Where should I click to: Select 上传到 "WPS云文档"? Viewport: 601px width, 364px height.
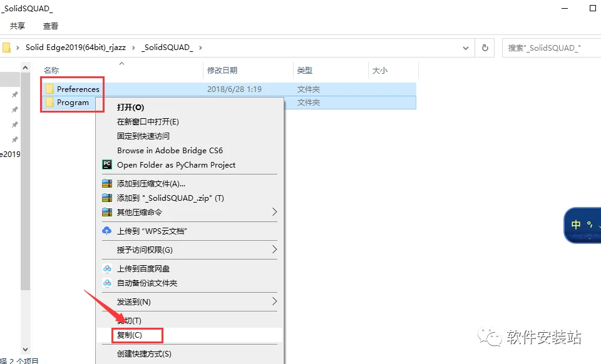pyautogui.click(x=152, y=231)
